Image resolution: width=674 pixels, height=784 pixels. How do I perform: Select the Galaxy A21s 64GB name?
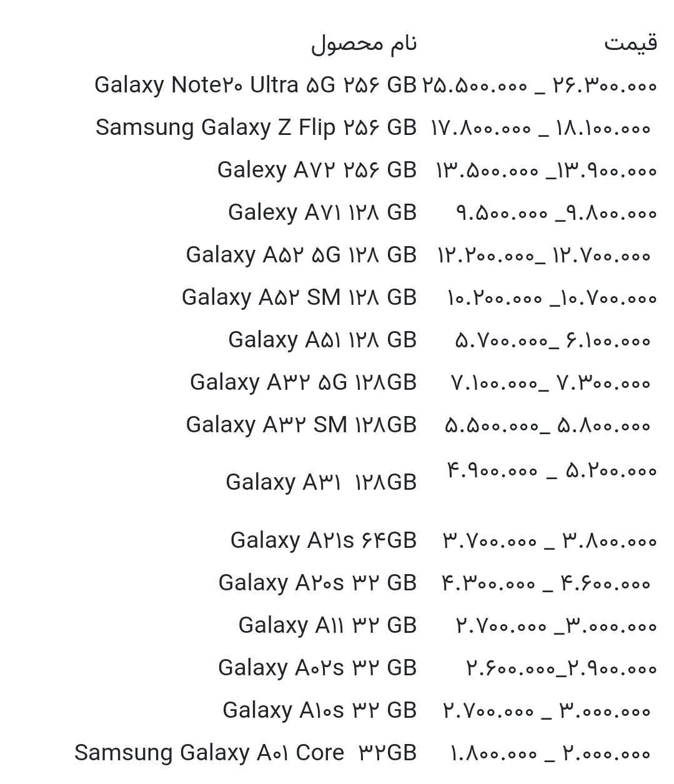(323, 541)
